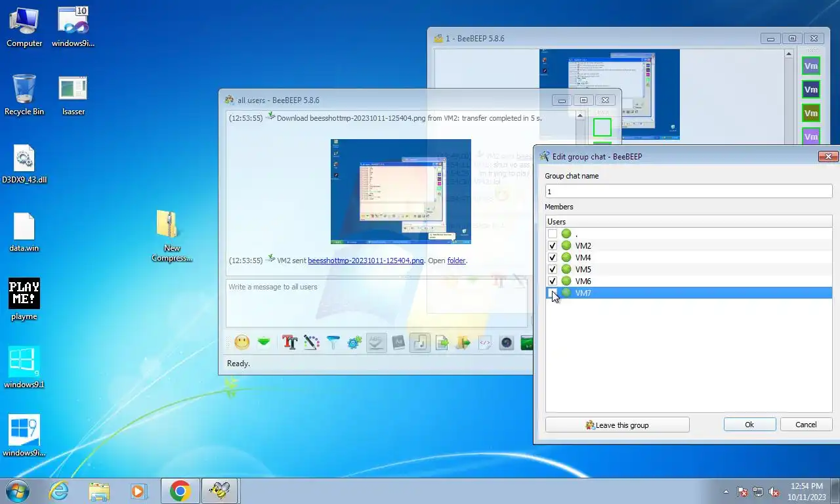
Task: Select playme desktop icon
Action: (24, 301)
